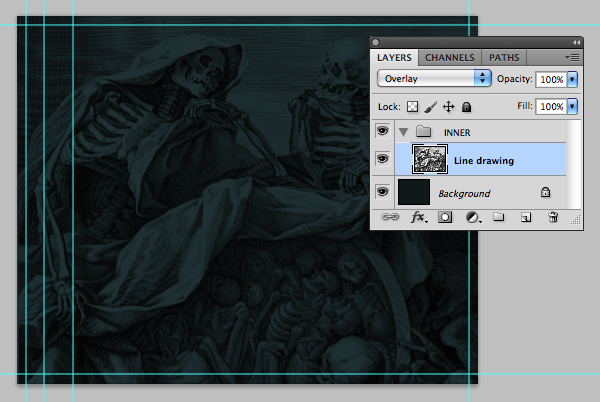
Task: Click the Fill value field
Action: (x=551, y=106)
